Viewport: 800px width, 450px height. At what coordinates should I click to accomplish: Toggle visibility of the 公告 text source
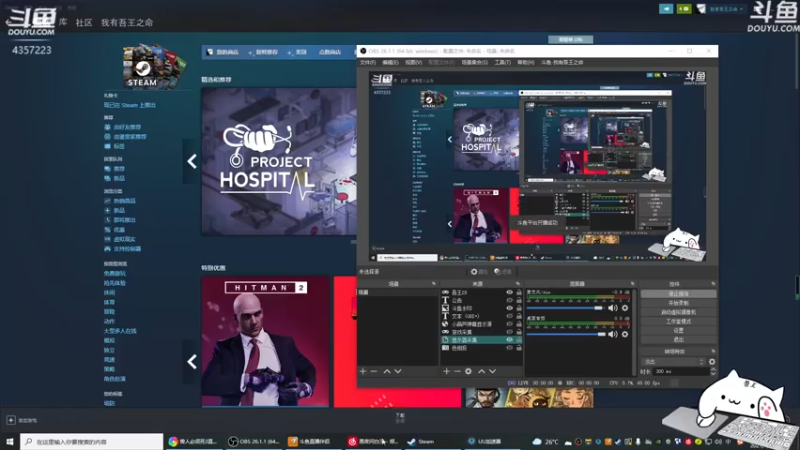pyautogui.click(x=509, y=301)
